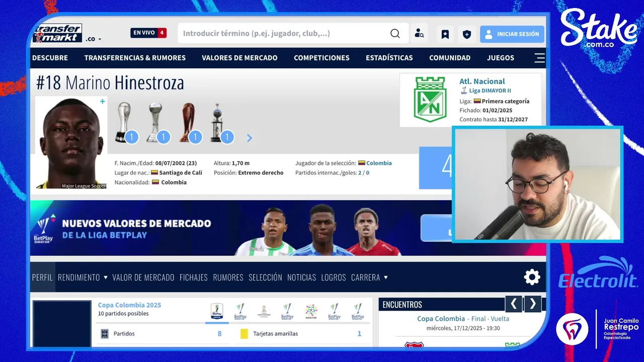Viewport: 644px width, 362px height.
Task: Open the detailed person search icon
Action: coord(419,34)
